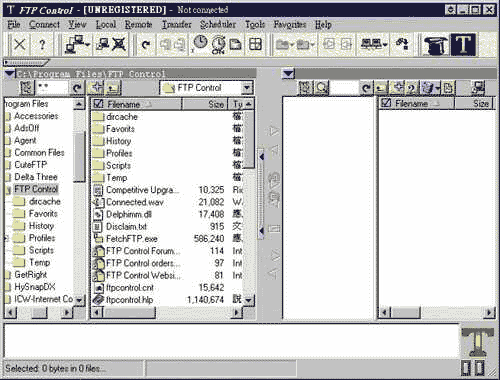Click the connect computers toolbar icon
This screenshot has height=380, width=500.
pos(76,44)
